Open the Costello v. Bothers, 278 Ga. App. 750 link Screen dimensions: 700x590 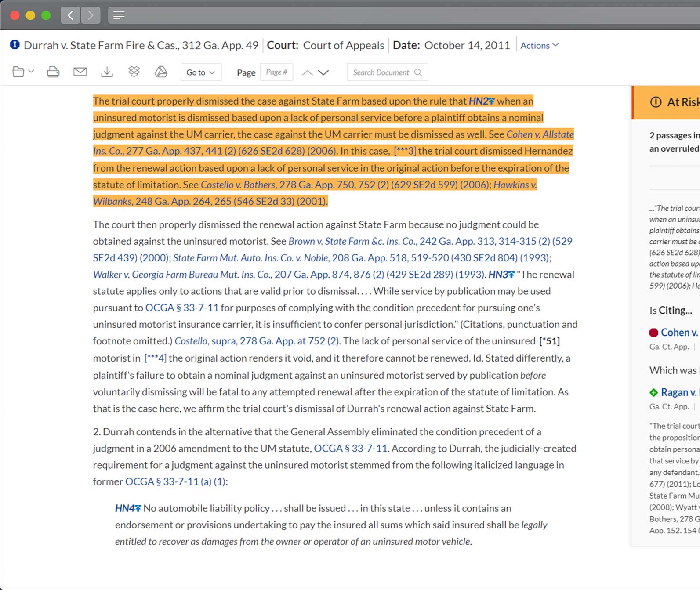pyautogui.click(x=346, y=185)
